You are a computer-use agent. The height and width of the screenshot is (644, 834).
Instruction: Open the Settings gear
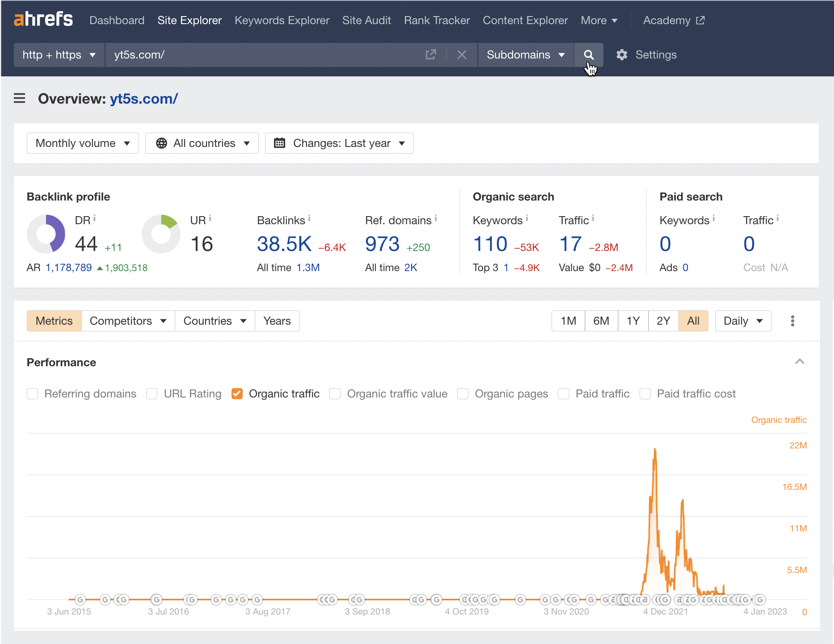point(622,54)
